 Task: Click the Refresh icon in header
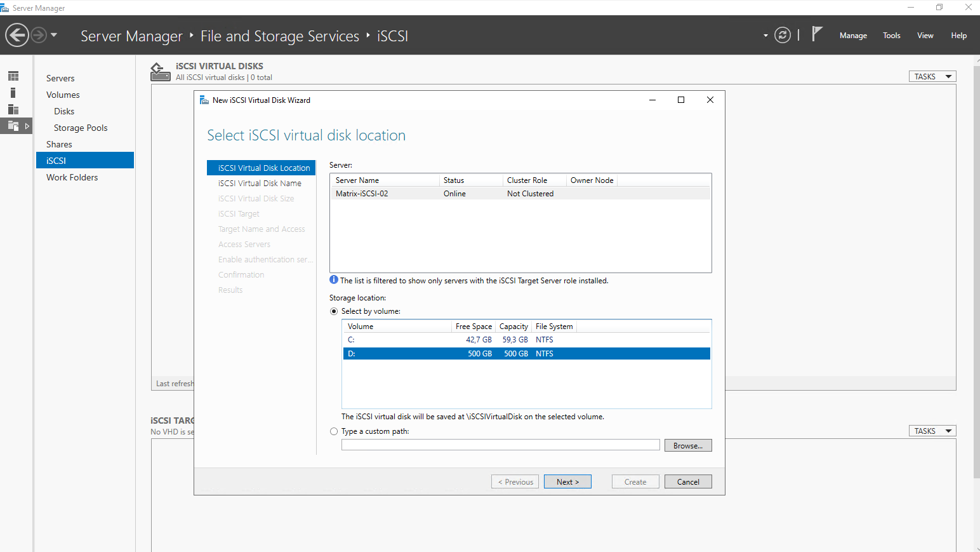coord(783,35)
